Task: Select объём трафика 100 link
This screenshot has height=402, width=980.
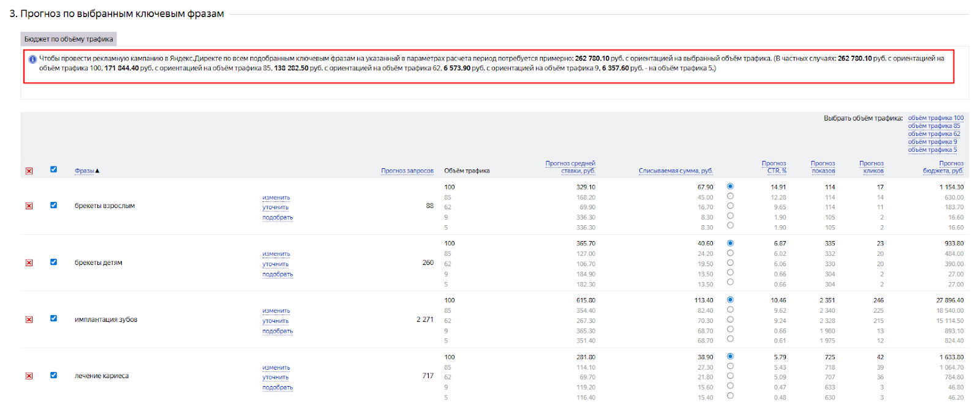Action: [x=935, y=118]
